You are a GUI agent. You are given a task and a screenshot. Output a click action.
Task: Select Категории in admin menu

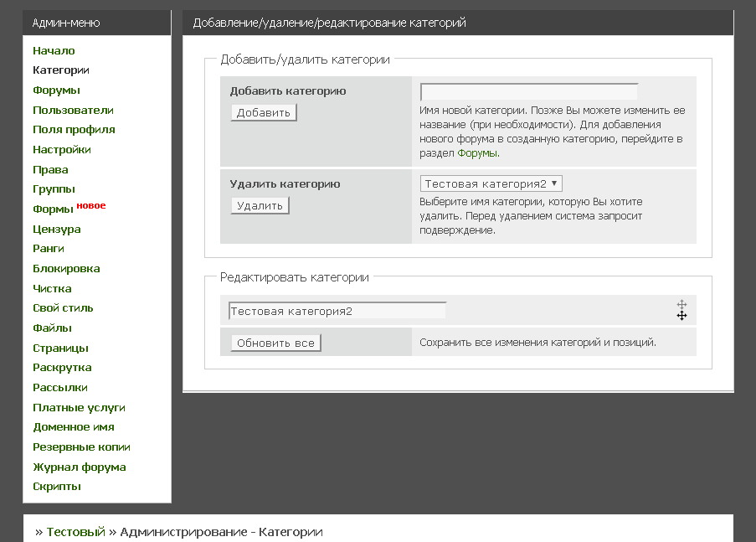pyautogui.click(x=61, y=70)
